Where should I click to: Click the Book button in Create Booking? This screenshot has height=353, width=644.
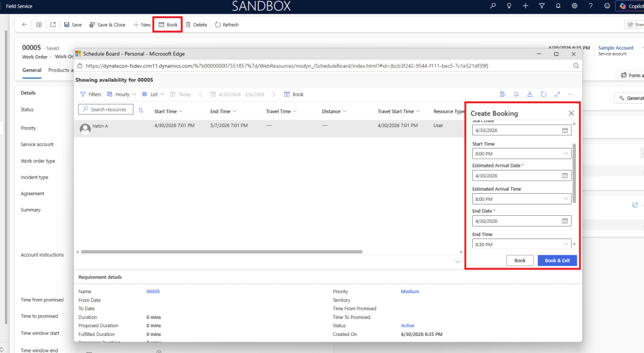pos(520,261)
